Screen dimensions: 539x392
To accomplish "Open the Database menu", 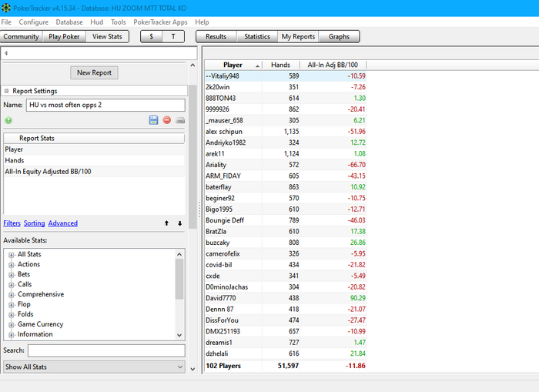I will [x=69, y=22].
